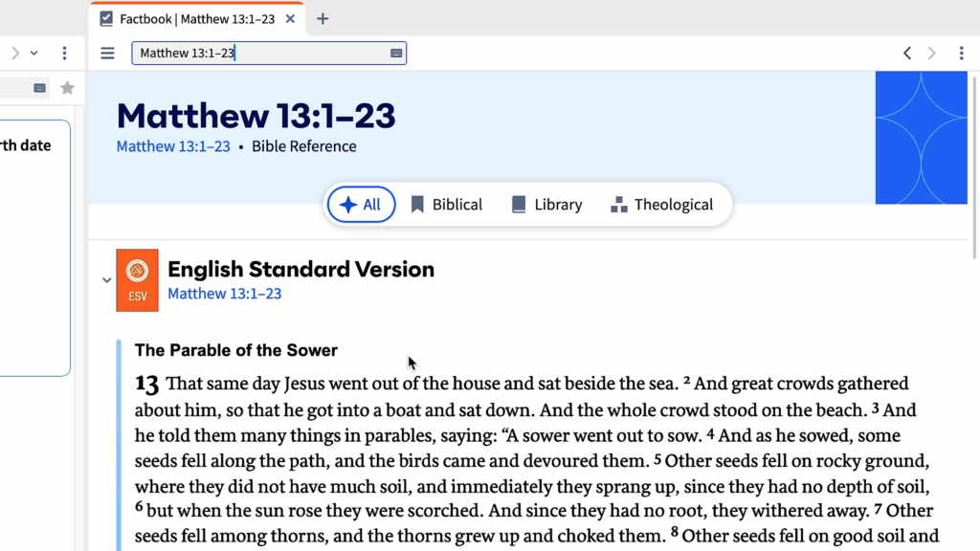Go back using the Factbook back arrow
Image resolution: width=980 pixels, height=551 pixels.
pyautogui.click(x=907, y=54)
